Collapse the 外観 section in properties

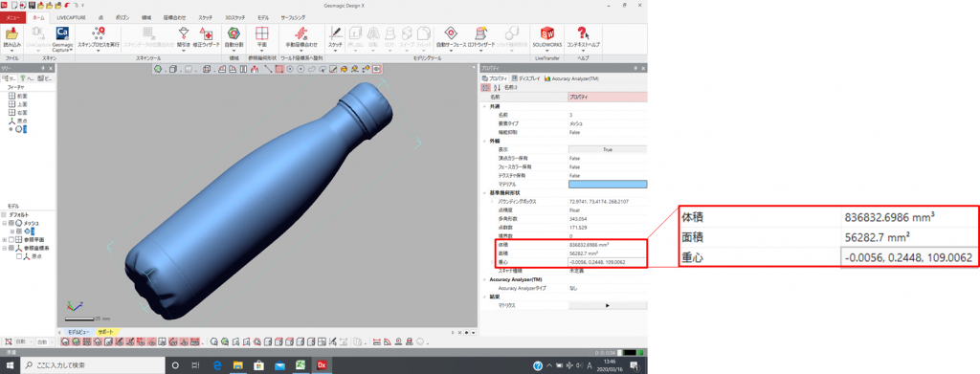pyautogui.click(x=484, y=142)
